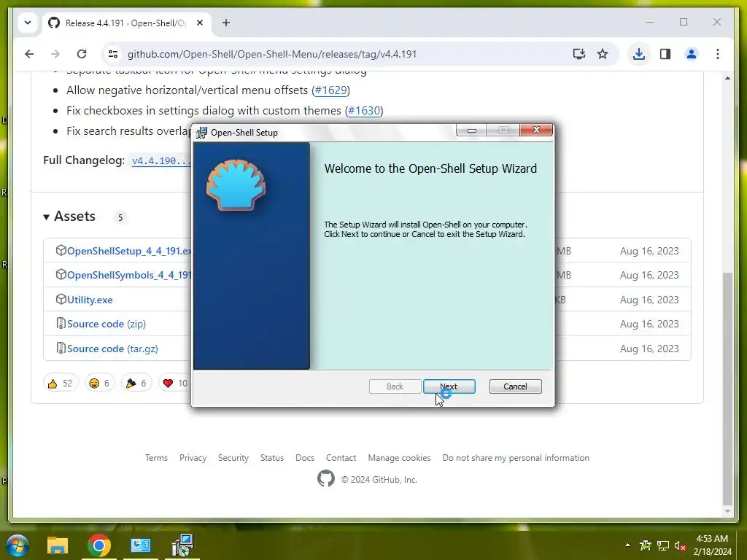Bookmark this page with star icon

tap(603, 54)
